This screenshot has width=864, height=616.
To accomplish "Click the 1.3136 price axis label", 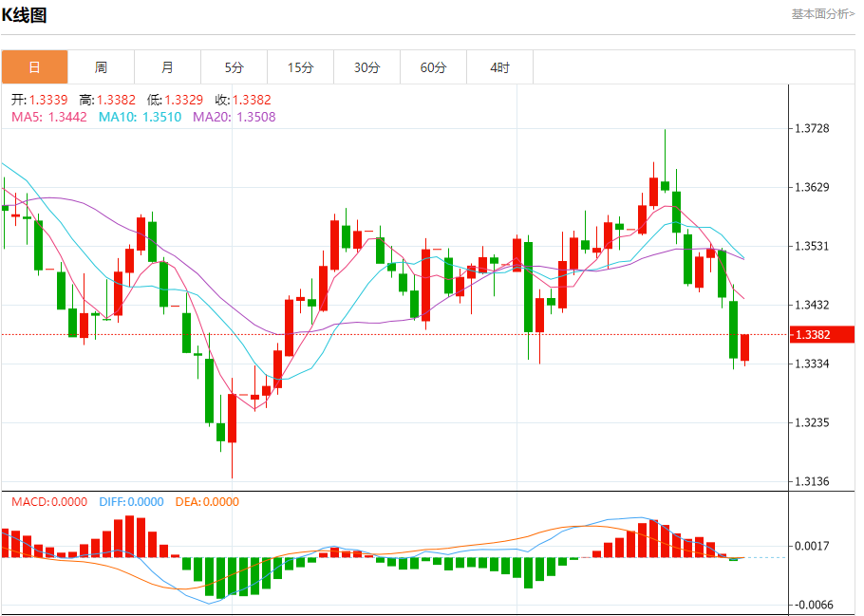I will point(811,481).
